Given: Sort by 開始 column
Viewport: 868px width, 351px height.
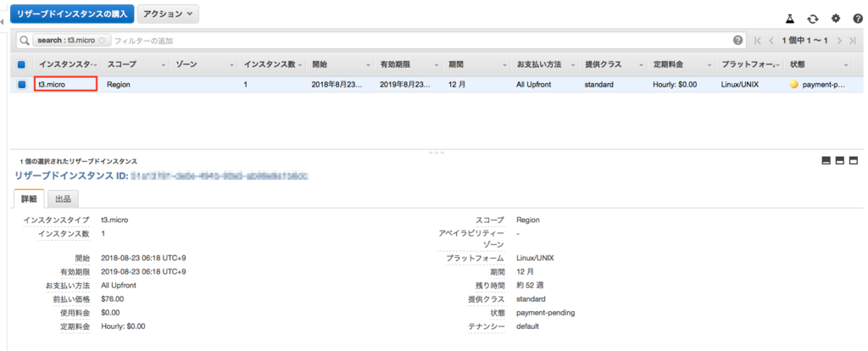Looking at the screenshot, I should pos(341,64).
